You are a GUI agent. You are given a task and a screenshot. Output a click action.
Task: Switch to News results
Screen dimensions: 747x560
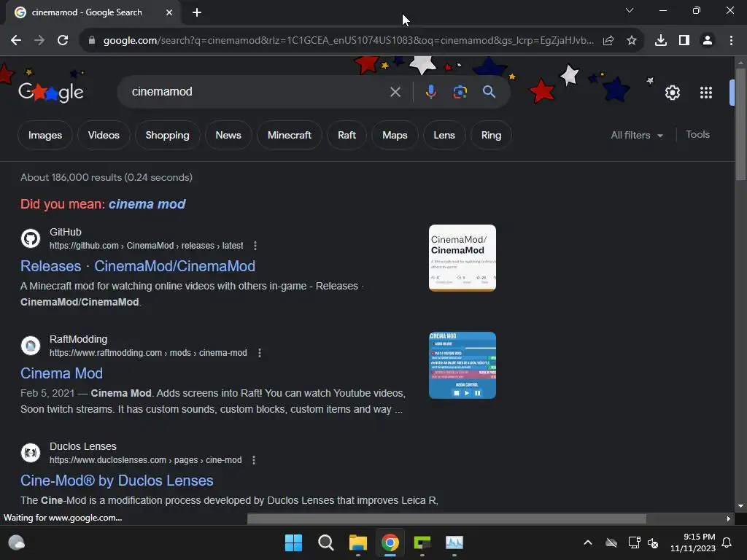(228, 135)
